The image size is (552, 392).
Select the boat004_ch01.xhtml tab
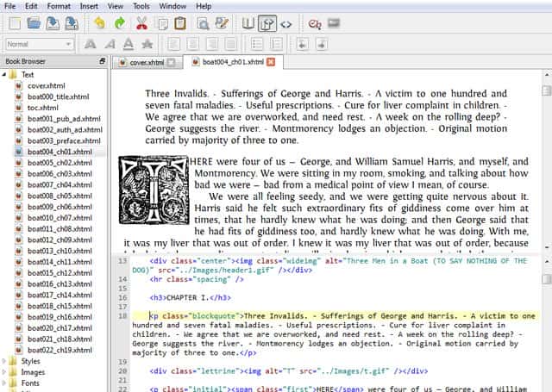(233, 62)
